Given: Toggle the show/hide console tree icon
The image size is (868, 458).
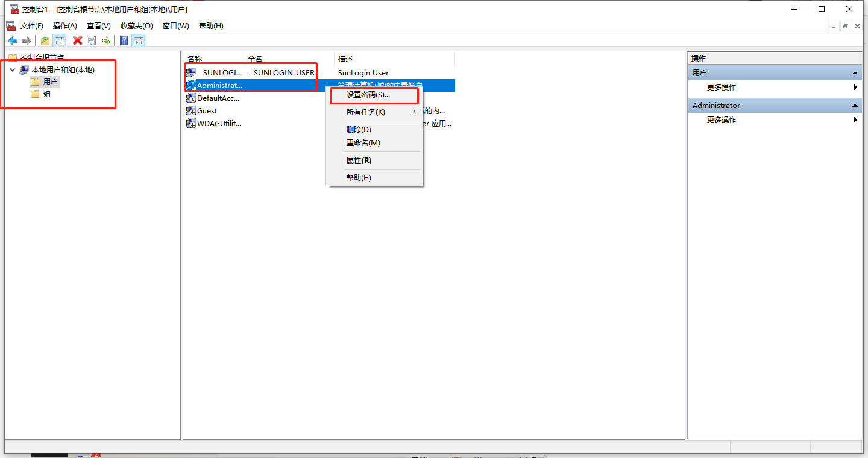Looking at the screenshot, I should [59, 40].
